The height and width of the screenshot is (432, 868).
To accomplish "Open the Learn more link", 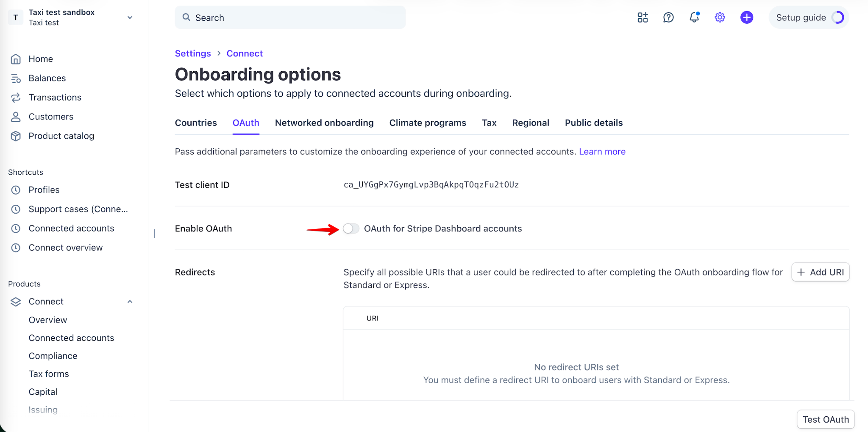I will [602, 151].
